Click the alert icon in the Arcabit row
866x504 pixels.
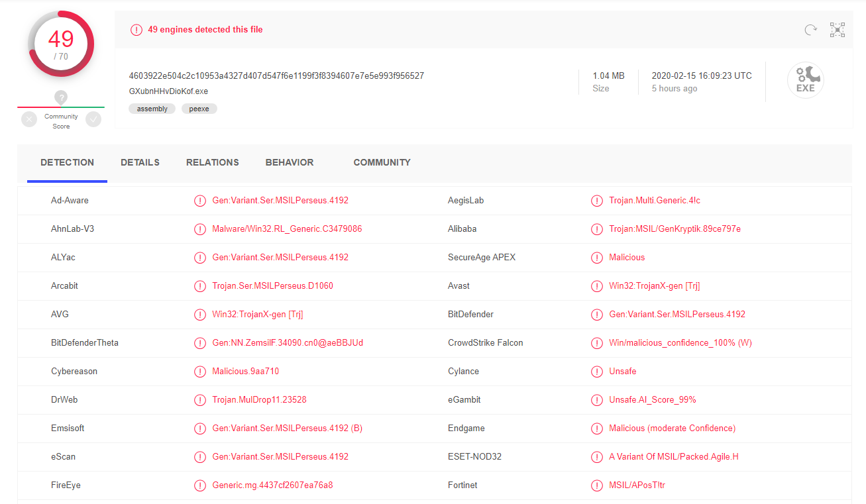[200, 286]
